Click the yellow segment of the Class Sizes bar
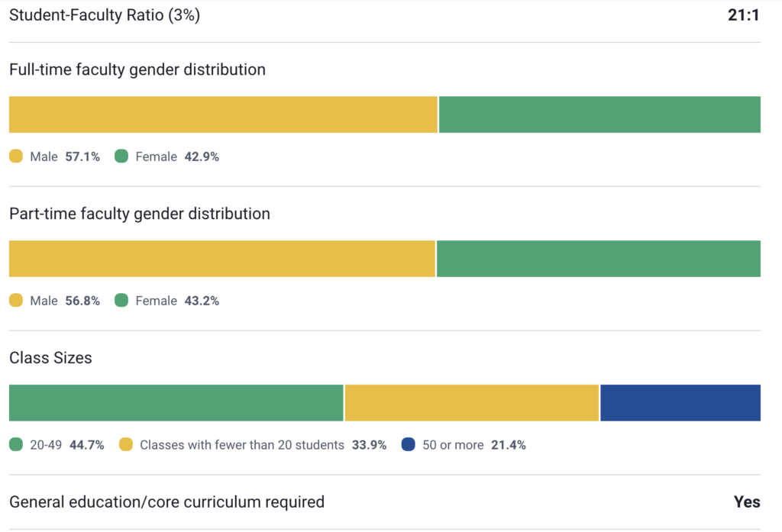This screenshot has width=782, height=532. (472, 403)
